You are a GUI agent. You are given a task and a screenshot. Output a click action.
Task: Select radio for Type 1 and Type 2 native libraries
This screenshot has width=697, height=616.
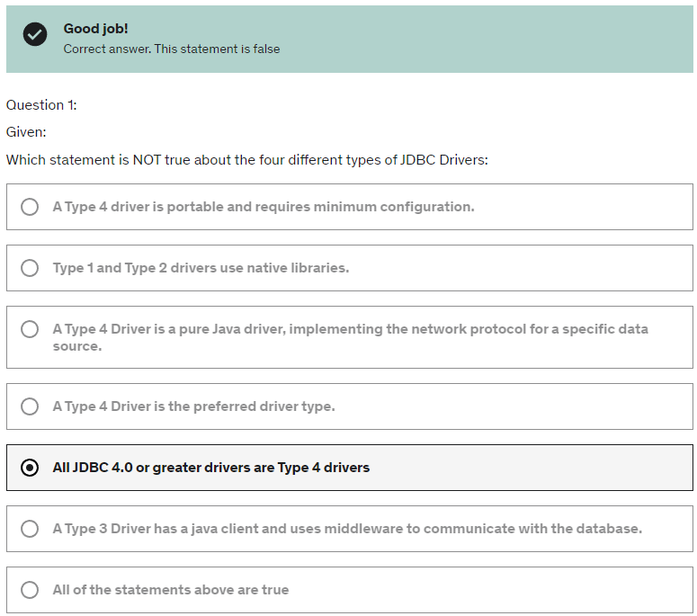tap(30, 268)
